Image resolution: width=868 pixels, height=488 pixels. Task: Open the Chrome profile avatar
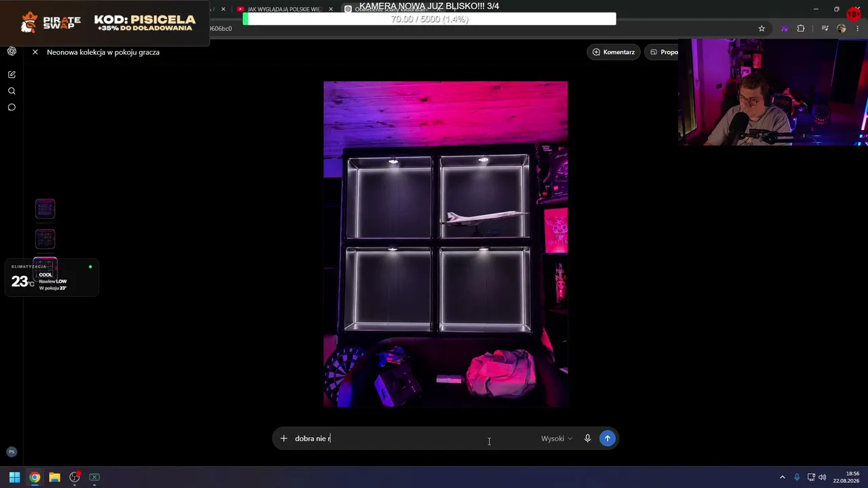842,28
